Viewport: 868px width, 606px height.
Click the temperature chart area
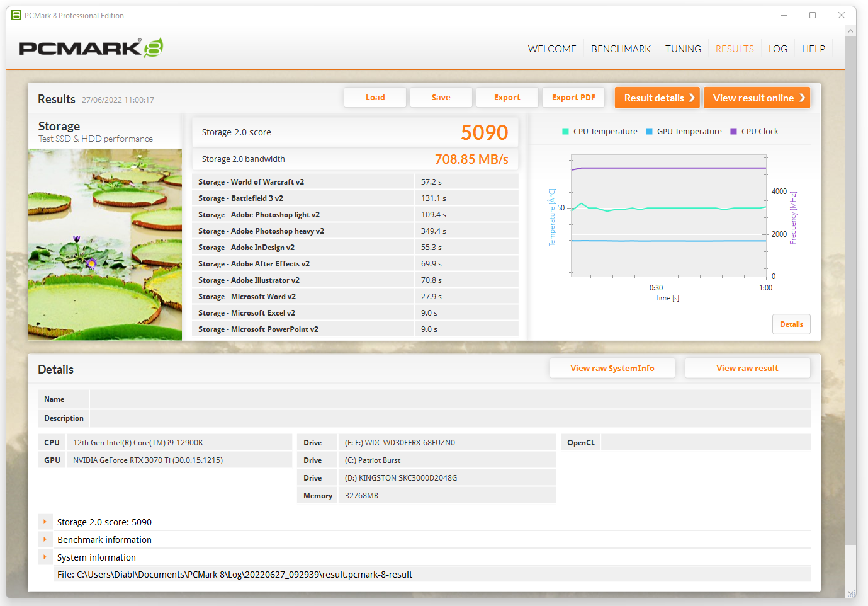[668, 215]
